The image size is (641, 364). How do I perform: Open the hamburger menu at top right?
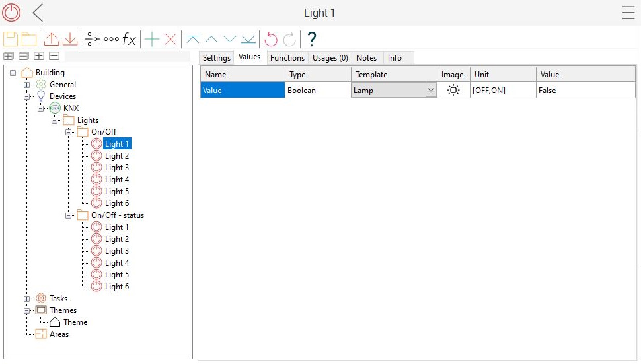[628, 13]
